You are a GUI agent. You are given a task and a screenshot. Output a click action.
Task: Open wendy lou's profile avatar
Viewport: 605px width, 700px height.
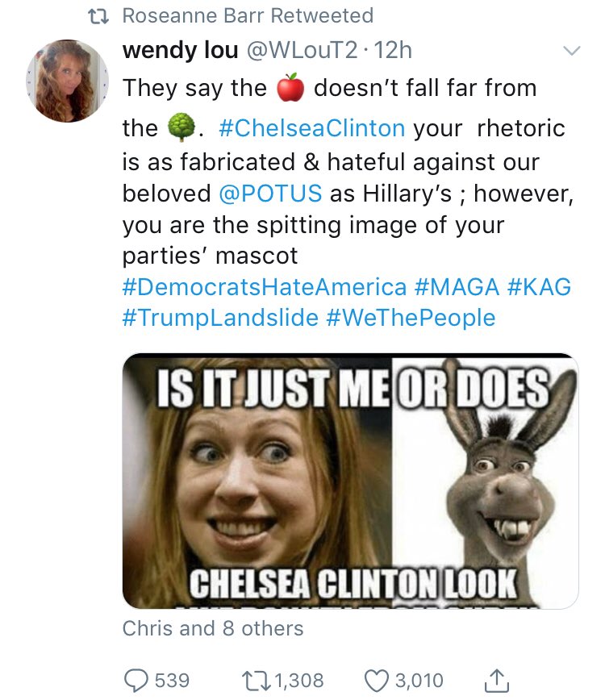67,81
